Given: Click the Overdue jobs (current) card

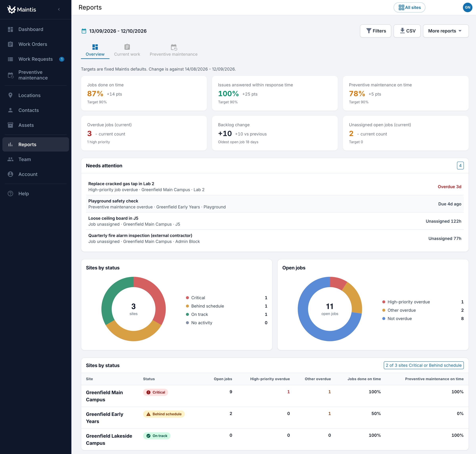Looking at the screenshot, I should tap(144, 133).
